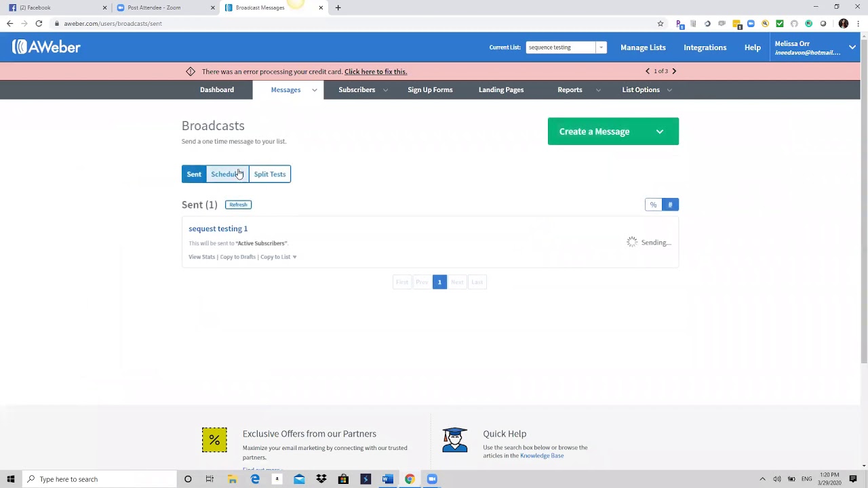Switch to the Post Attendee - Zoom tab
This screenshot has height=488, width=868.
164,7
